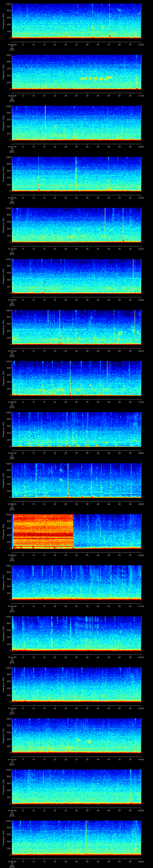The width and height of the screenshot is (153, 868).
Task: Select the 19:39:00 start time label
Action: tap(12, 555)
